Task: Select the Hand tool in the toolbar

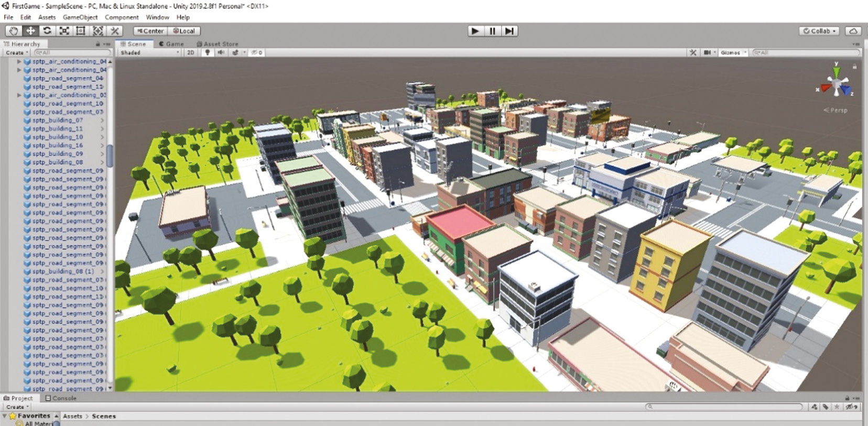Action: [14, 31]
